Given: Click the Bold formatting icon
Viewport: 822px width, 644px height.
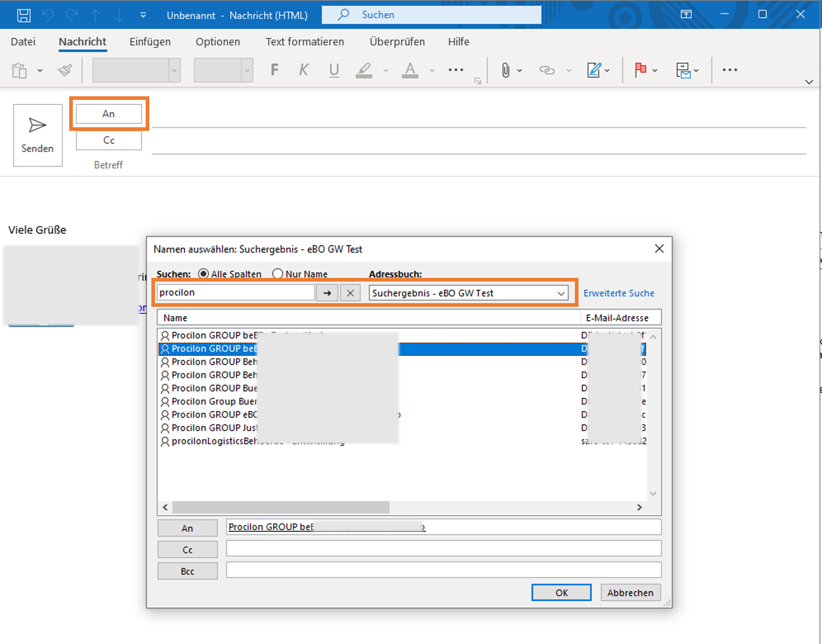Looking at the screenshot, I should (x=274, y=70).
